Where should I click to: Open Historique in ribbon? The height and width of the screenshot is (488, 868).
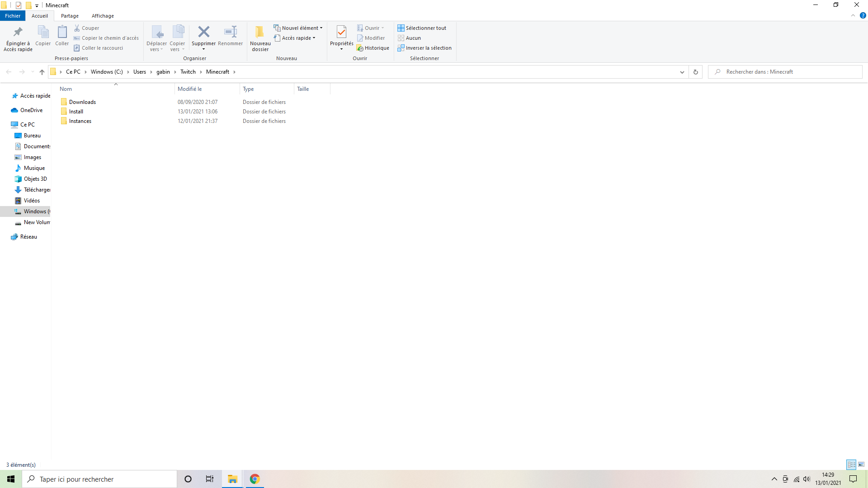[x=373, y=48]
